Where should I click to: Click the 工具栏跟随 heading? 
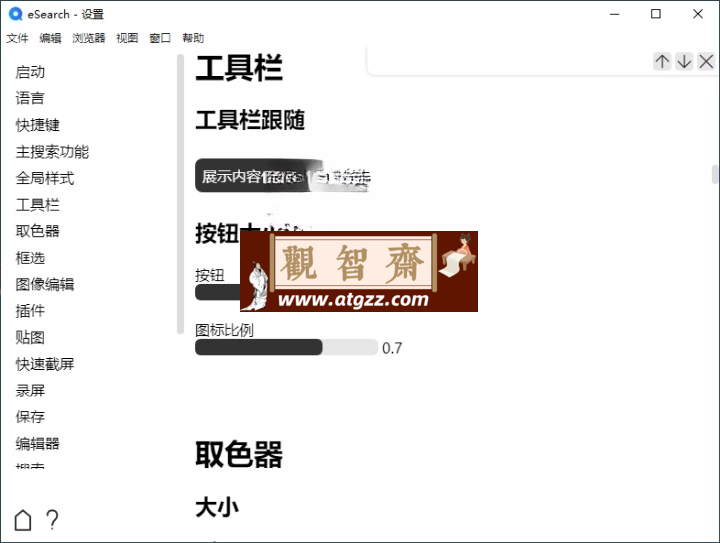250,120
